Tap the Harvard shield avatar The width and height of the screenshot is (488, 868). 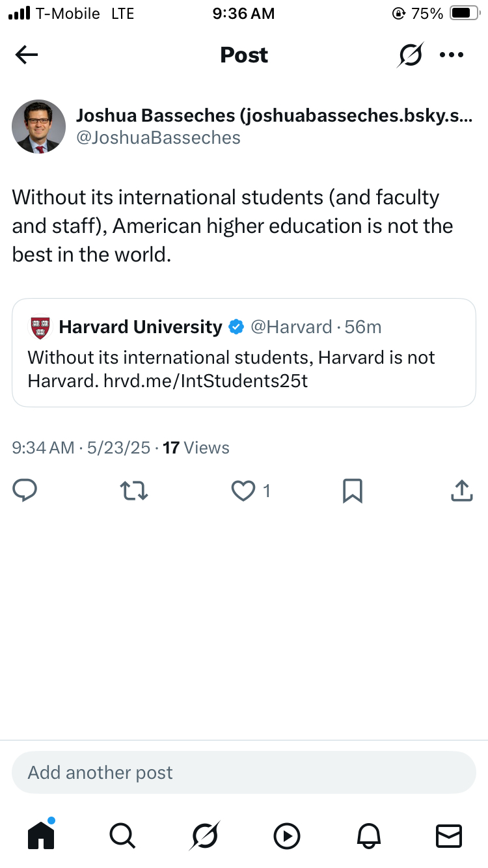pos(40,327)
